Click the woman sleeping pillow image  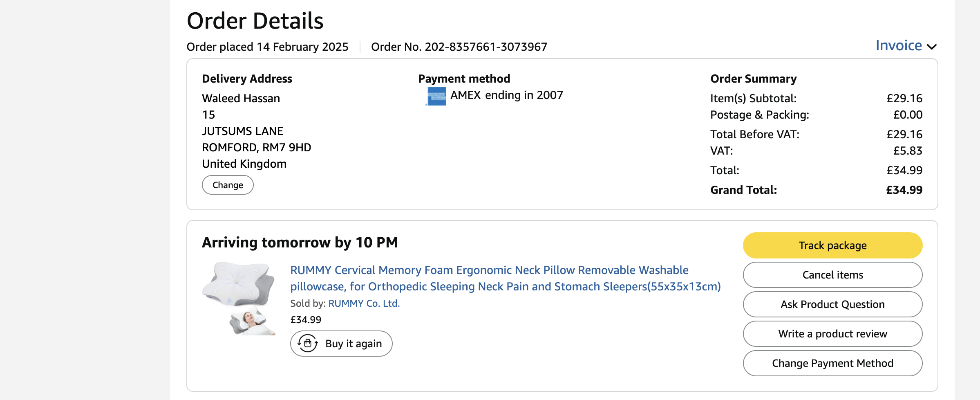[x=252, y=321]
